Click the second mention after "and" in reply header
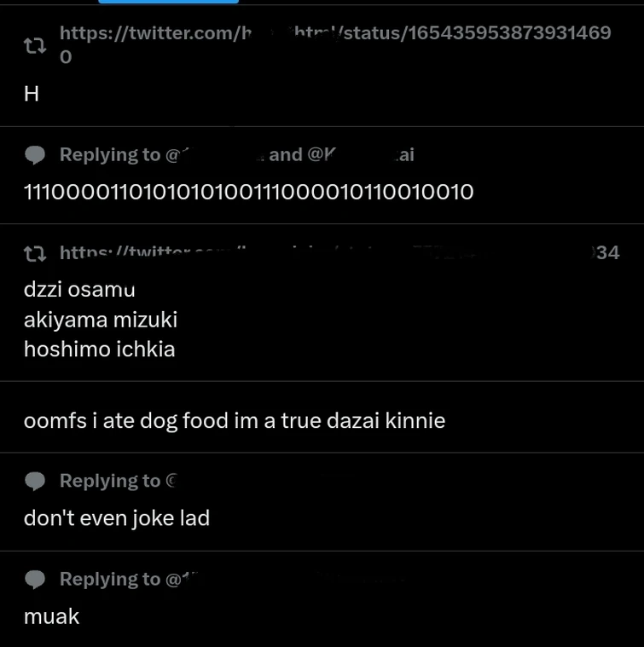This screenshot has width=644, height=647. 361,155
